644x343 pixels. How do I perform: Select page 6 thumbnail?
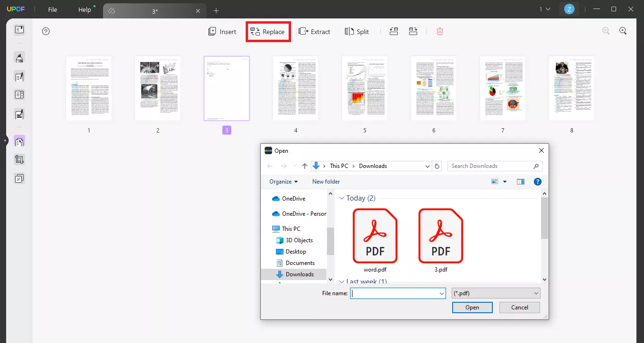[434, 88]
